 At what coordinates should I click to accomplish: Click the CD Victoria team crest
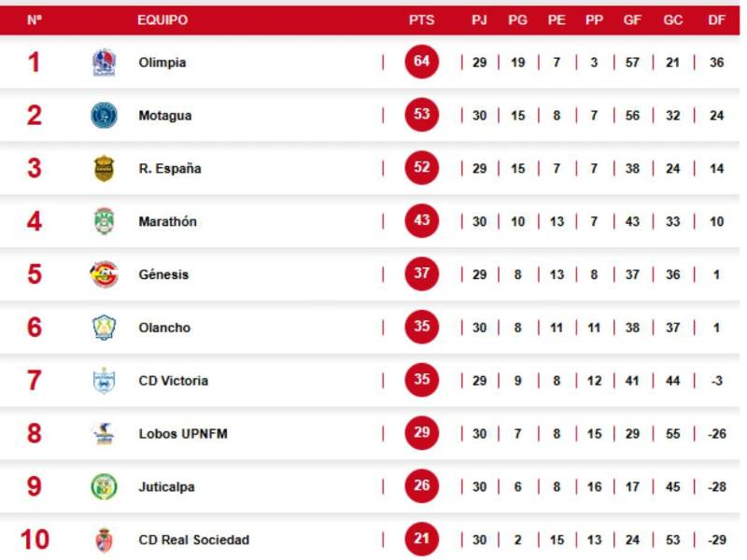104,381
